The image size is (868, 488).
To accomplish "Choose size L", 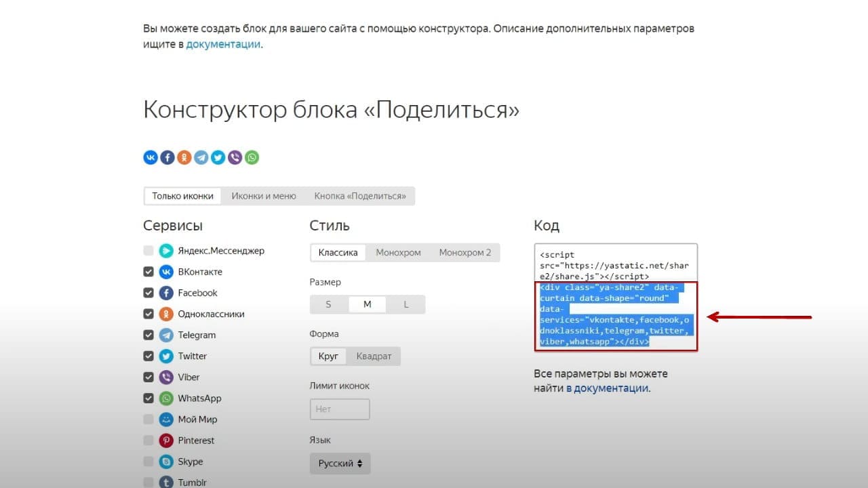I will click(x=406, y=304).
